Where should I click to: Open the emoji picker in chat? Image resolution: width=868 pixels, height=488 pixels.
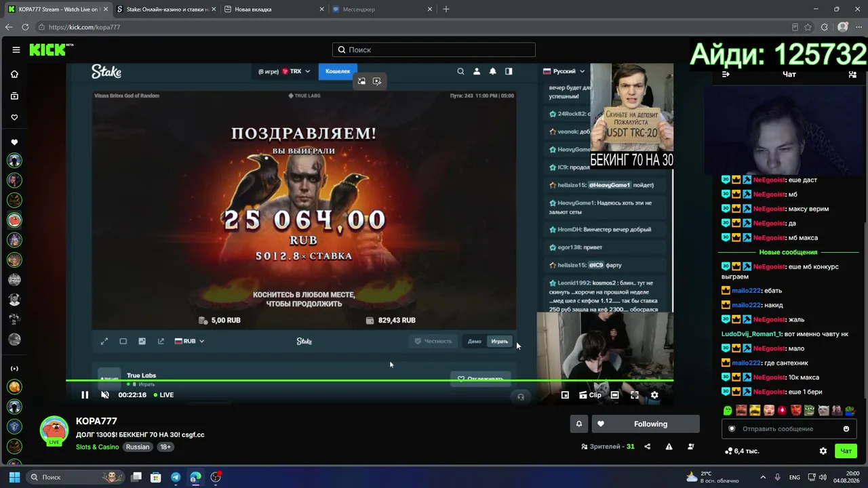[846, 429]
